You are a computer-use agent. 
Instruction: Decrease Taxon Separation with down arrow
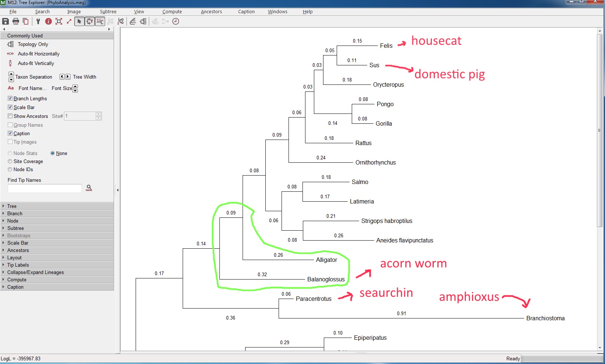pos(11,79)
